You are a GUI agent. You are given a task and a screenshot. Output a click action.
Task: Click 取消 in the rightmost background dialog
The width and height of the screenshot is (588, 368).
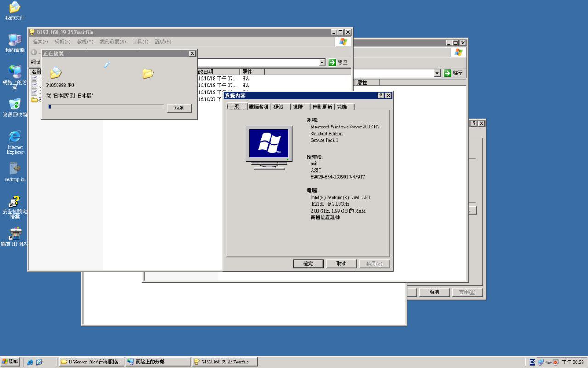click(434, 292)
